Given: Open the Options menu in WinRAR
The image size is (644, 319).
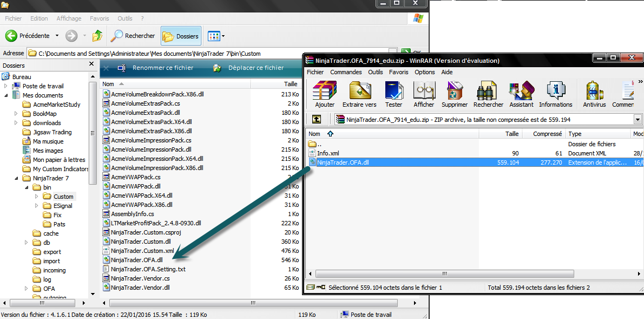Looking at the screenshot, I should (425, 72).
